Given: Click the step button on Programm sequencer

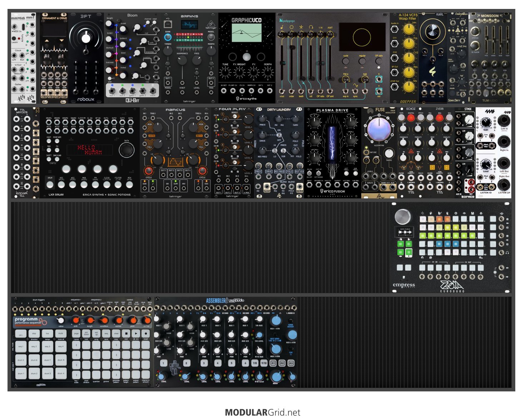Looking at the screenshot, I should [x=34, y=333].
